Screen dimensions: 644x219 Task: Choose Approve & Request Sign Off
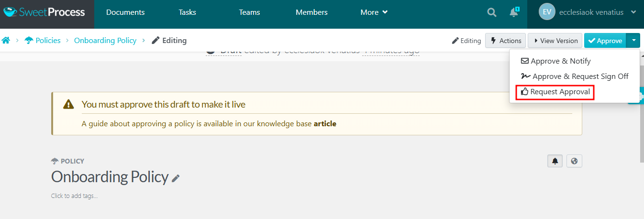(575, 76)
